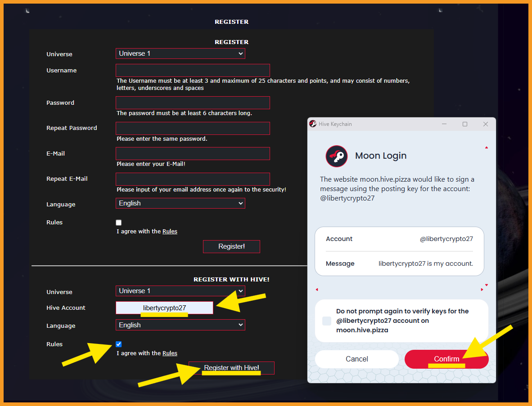Open the Universe dropdown in the upper Register form
The height and width of the screenshot is (406, 532).
[x=180, y=54]
